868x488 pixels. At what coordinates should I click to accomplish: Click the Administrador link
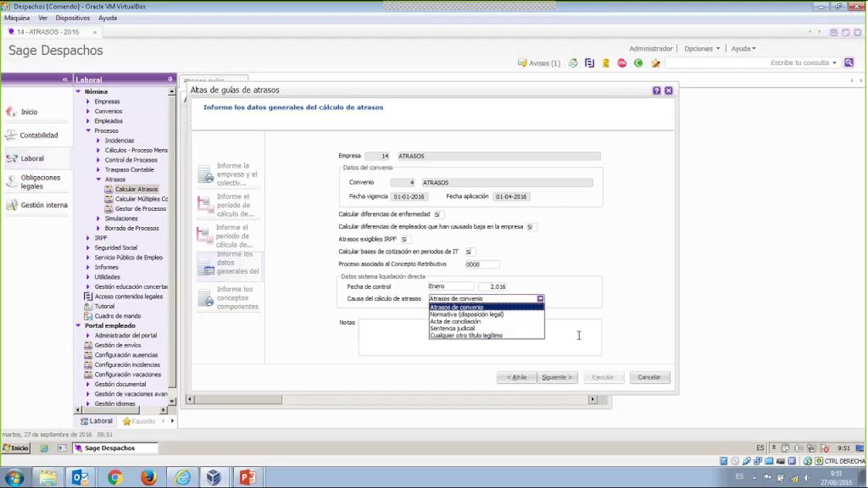(651, 49)
